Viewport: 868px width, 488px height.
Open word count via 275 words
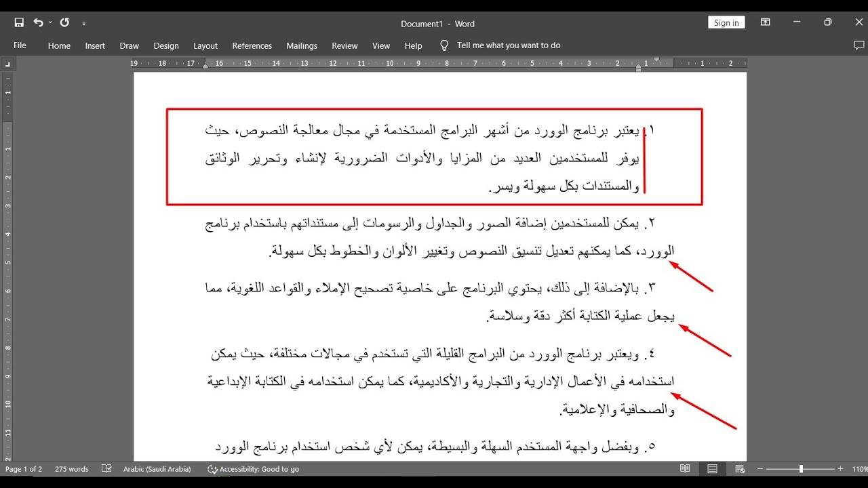point(72,469)
